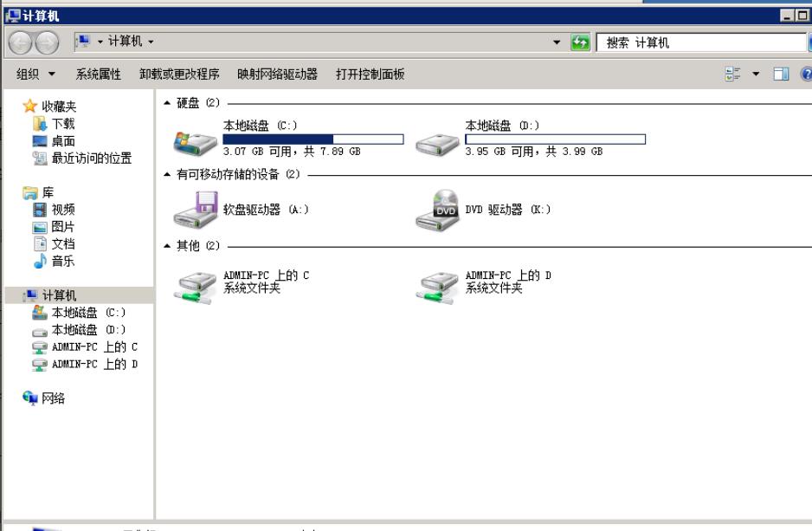
Task: Open address bar history dropdown arrow
Action: click(x=557, y=42)
